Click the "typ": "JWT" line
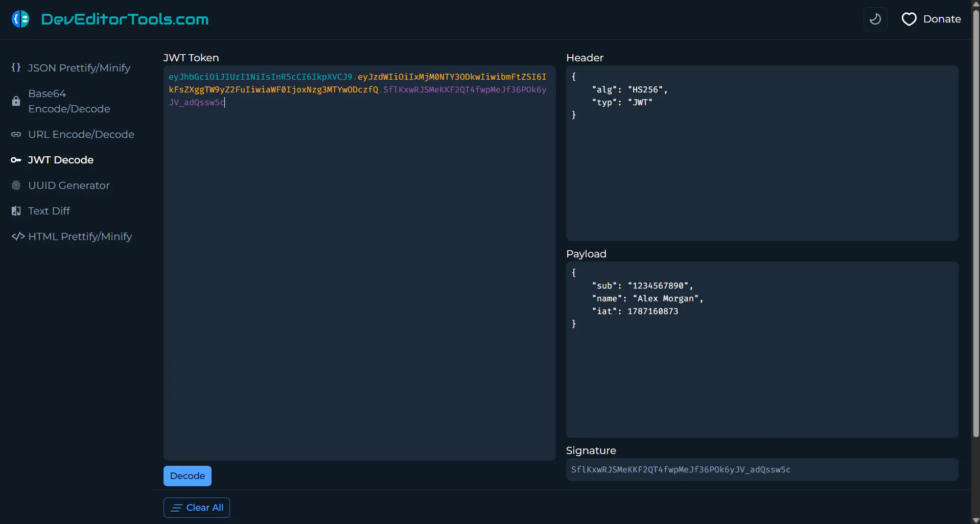The image size is (980, 524). click(x=622, y=102)
